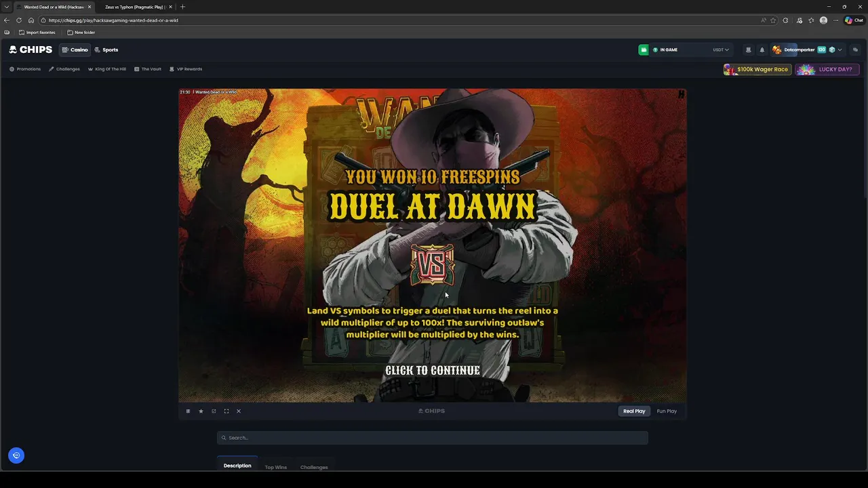Open the New folder bookmark

[x=81, y=33]
